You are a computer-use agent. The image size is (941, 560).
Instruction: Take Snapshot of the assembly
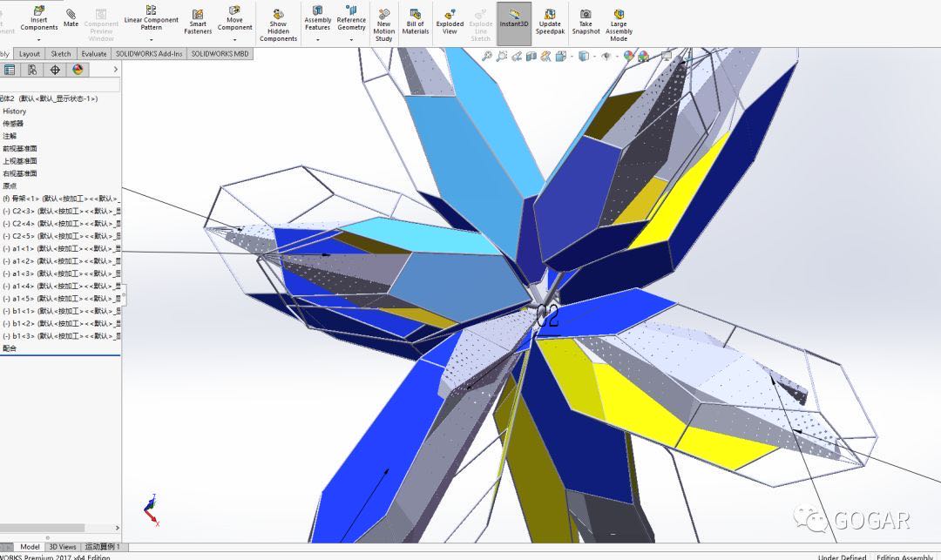586,22
